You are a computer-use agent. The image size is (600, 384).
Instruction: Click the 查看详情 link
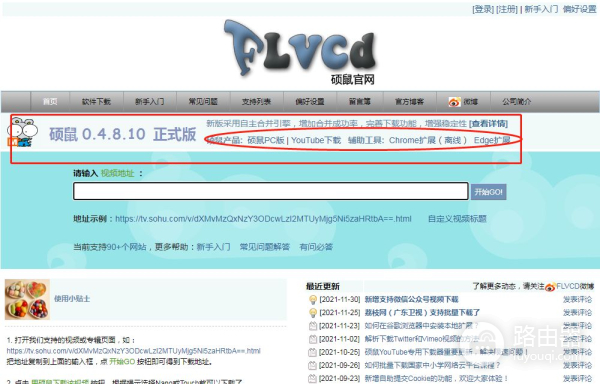point(489,124)
